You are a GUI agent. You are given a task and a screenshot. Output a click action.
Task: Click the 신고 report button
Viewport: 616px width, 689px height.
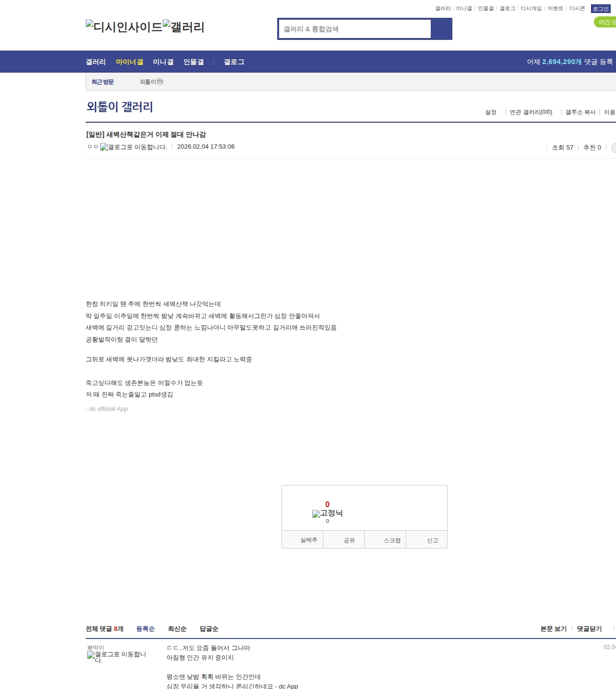(427, 540)
